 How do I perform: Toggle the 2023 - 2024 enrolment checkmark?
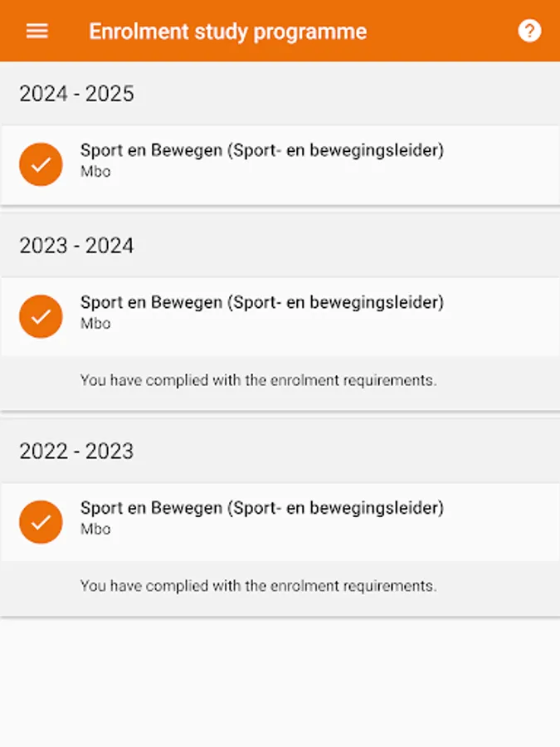pyautogui.click(x=41, y=316)
